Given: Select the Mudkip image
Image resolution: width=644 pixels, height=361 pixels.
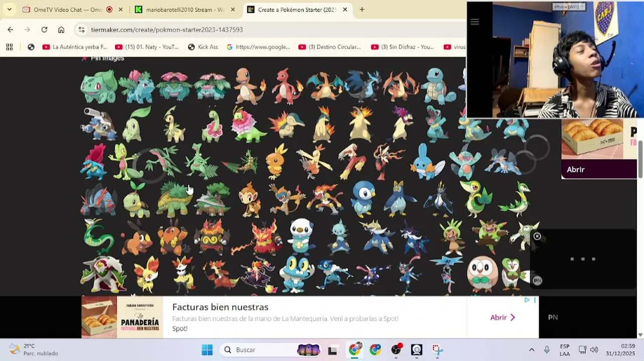Looking at the screenshot, I should tap(427, 161).
